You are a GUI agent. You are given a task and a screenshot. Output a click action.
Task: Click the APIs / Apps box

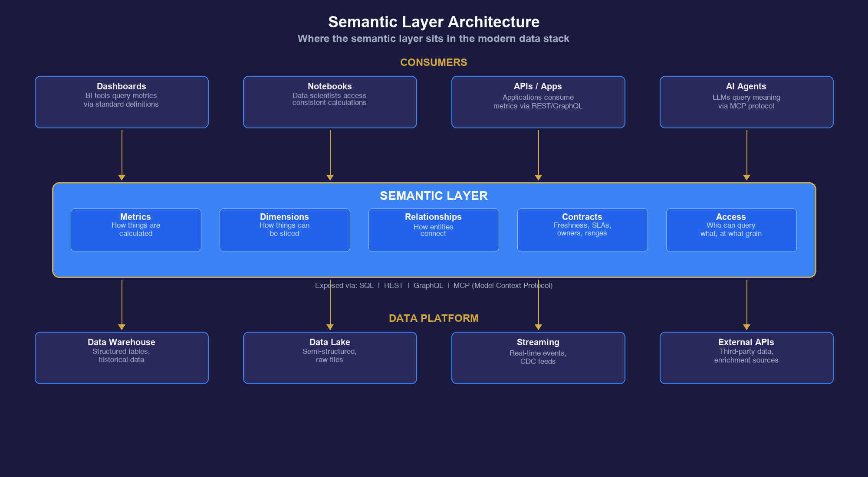pos(538,102)
